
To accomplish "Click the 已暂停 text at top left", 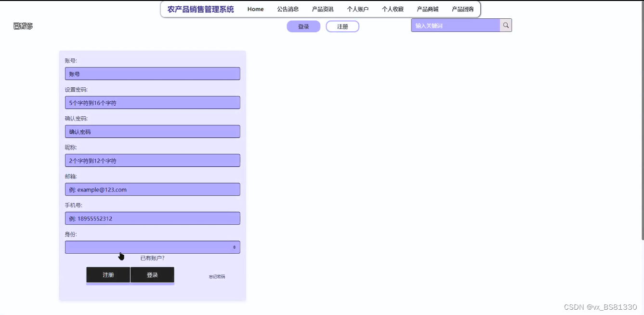I will [x=23, y=26].
